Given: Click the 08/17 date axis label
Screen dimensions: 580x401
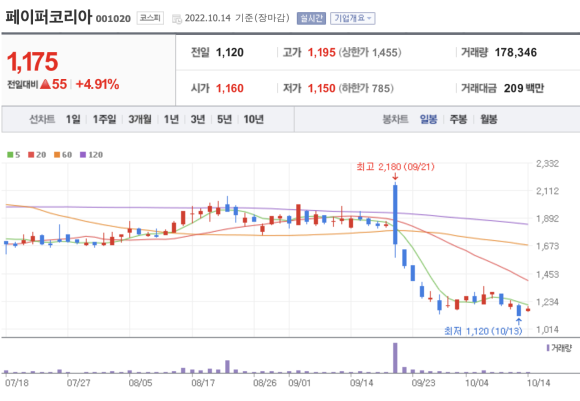Looking at the screenshot, I should [203, 383].
